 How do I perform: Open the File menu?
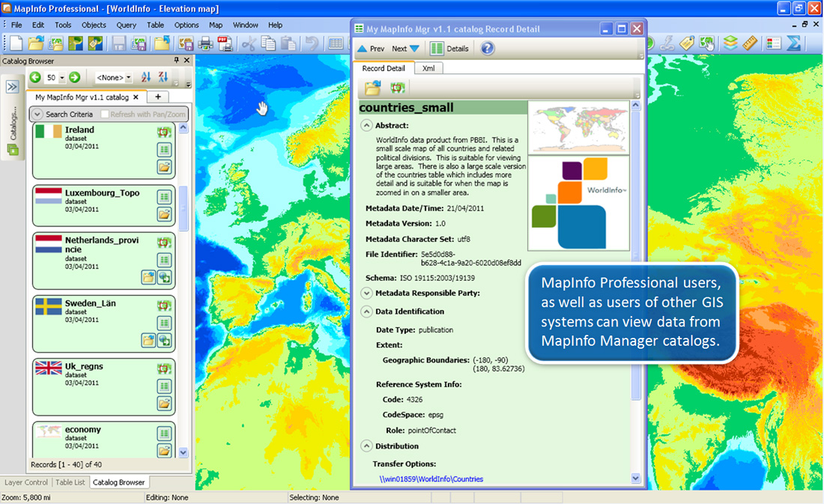(16, 25)
